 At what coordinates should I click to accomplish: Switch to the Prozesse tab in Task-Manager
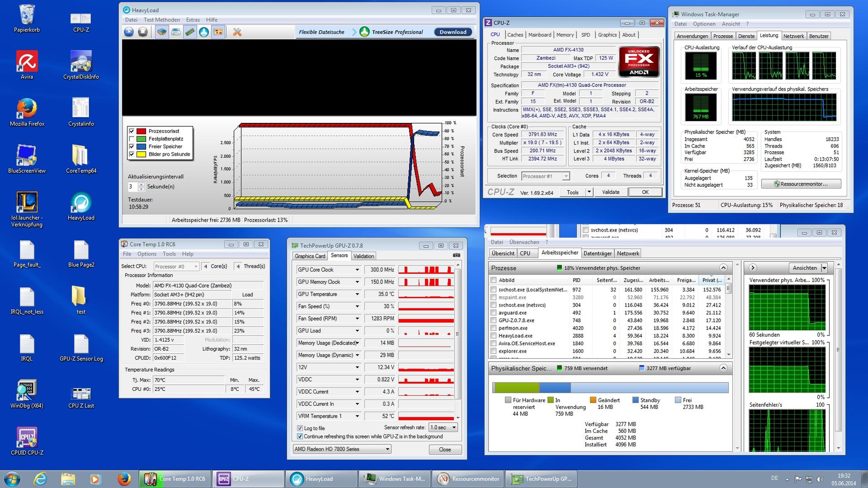click(723, 36)
